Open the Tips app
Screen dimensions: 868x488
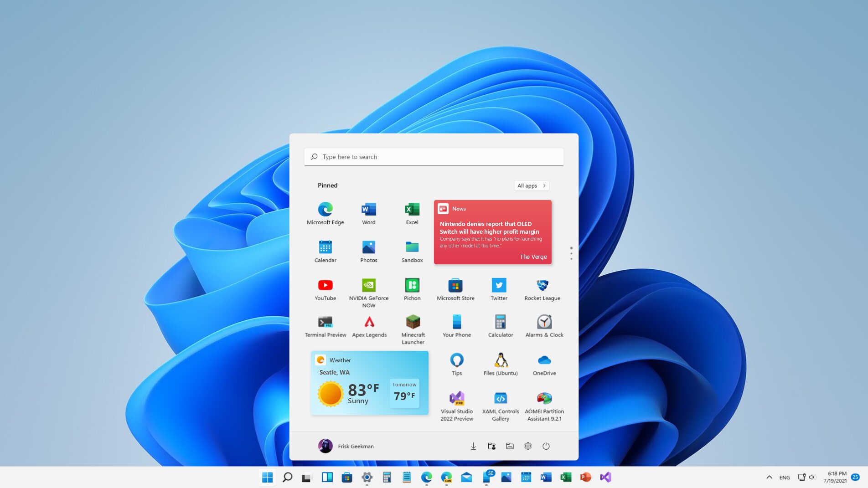coord(456,365)
